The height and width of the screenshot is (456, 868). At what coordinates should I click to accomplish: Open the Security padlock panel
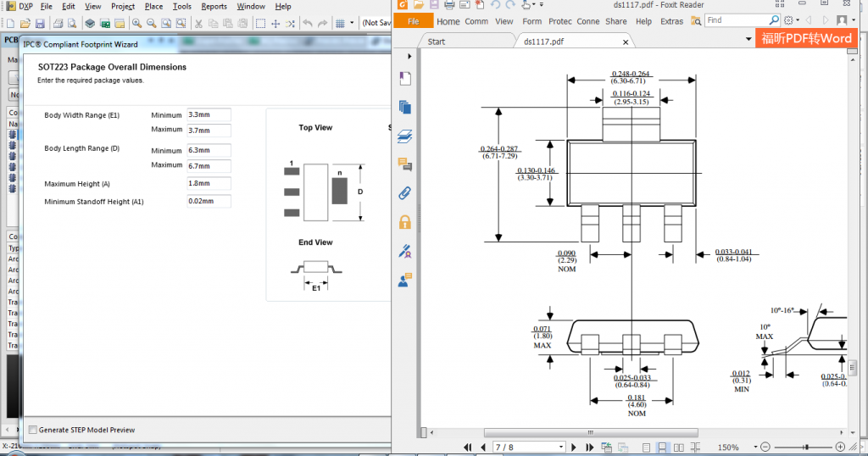[405, 222]
